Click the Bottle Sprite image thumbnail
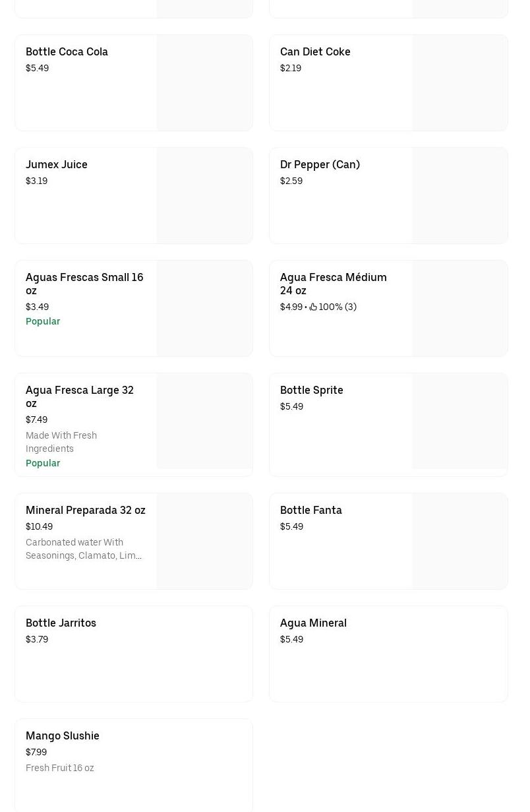Screen dimensions: 530x812 click(459, 422)
